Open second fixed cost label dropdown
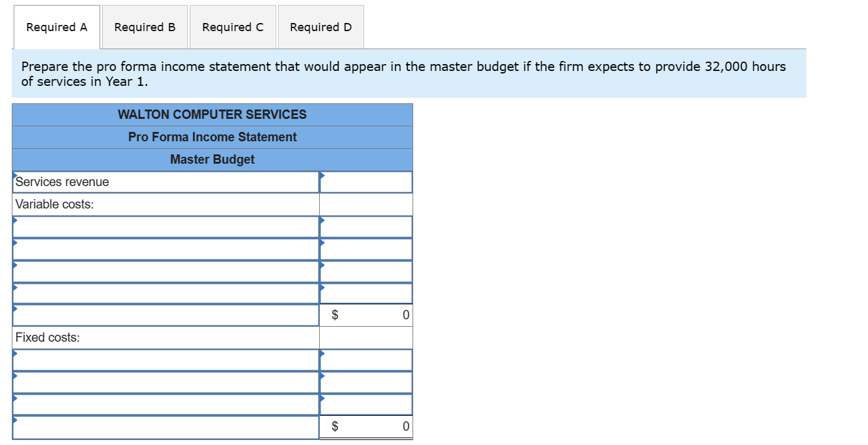The height and width of the screenshot is (445, 868). pyautogui.click(x=166, y=383)
